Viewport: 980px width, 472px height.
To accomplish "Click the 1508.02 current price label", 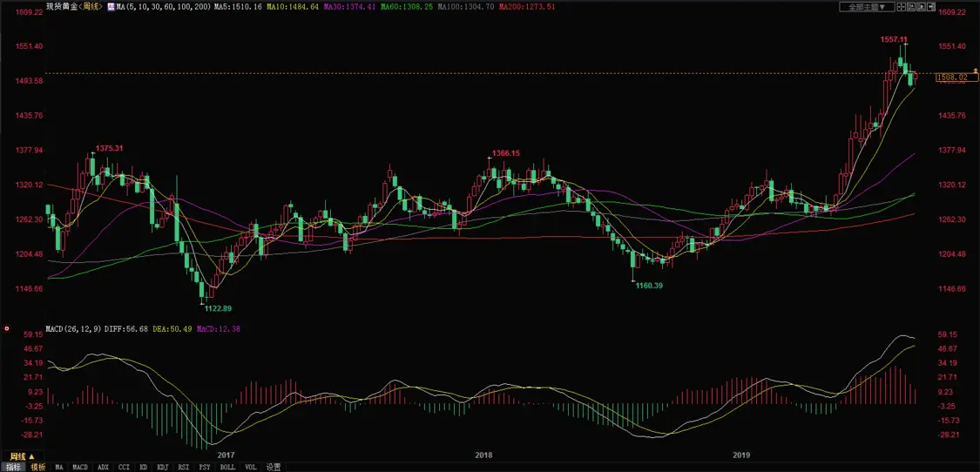I will 951,78.
